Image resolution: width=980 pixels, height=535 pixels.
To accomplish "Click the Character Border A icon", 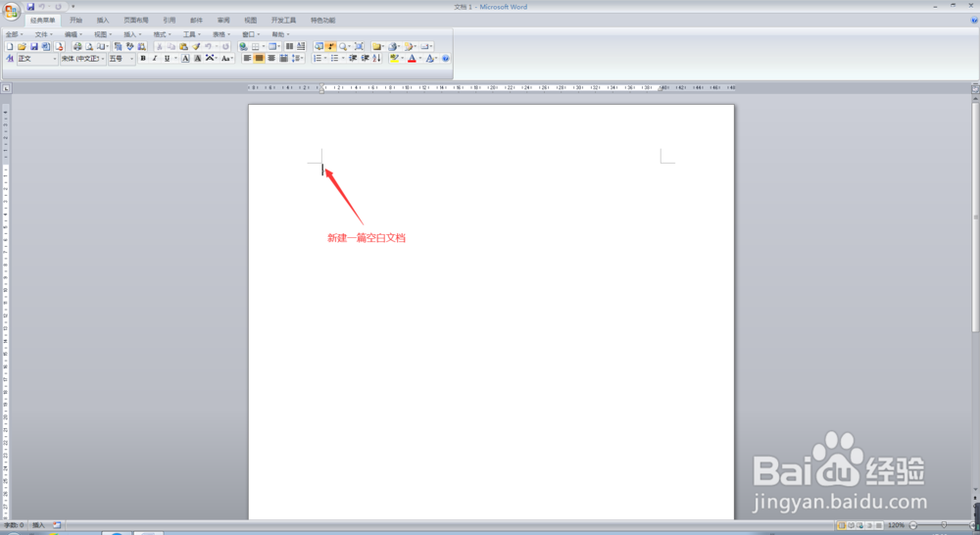I will point(185,58).
